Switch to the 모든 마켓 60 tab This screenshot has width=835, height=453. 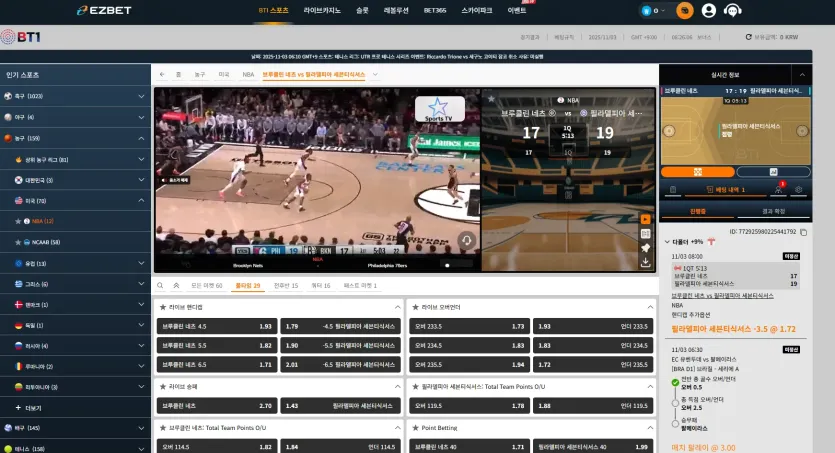tap(207, 286)
